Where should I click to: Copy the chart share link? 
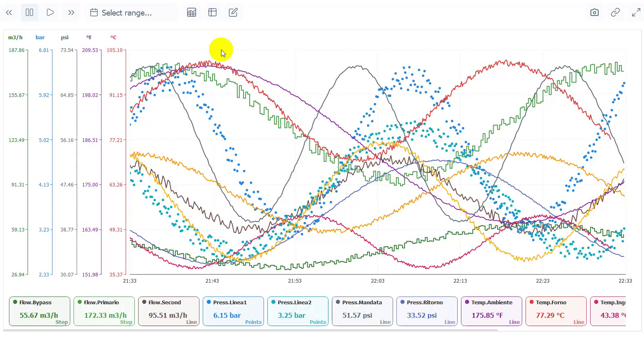click(x=615, y=12)
